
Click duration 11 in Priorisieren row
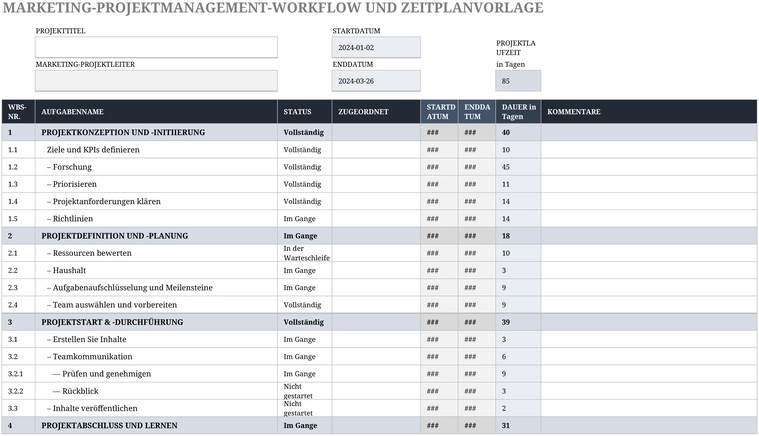[518, 184]
